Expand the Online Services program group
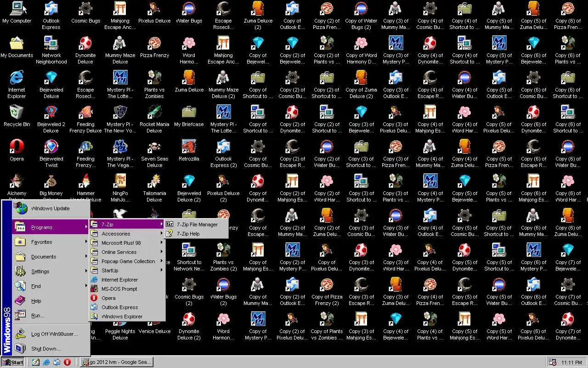This screenshot has height=368, width=588. pyautogui.click(x=127, y=252)
